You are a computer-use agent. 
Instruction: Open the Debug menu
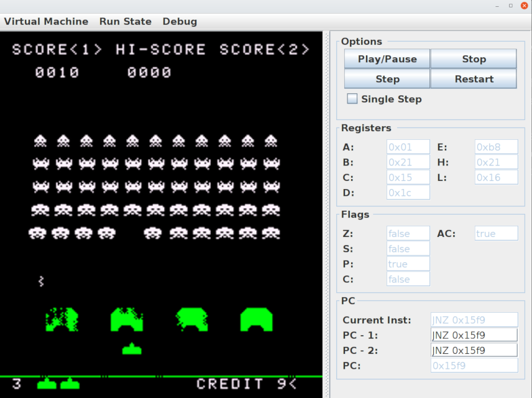(180, 21)
